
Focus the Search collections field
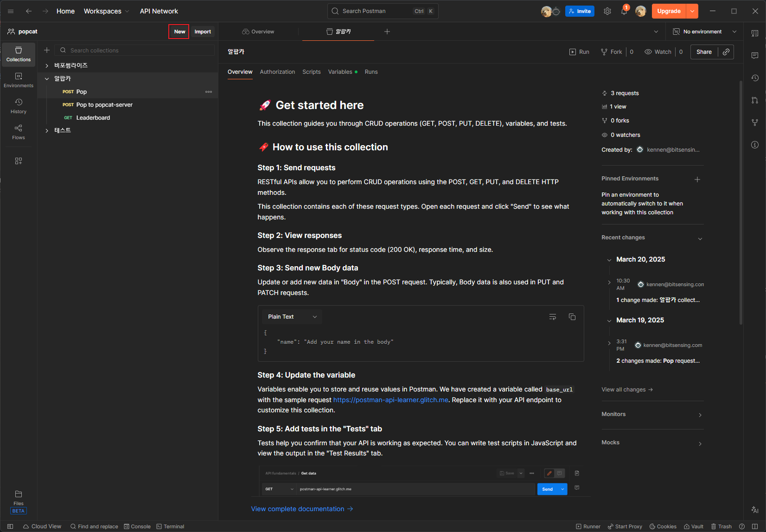coord(134,50)
